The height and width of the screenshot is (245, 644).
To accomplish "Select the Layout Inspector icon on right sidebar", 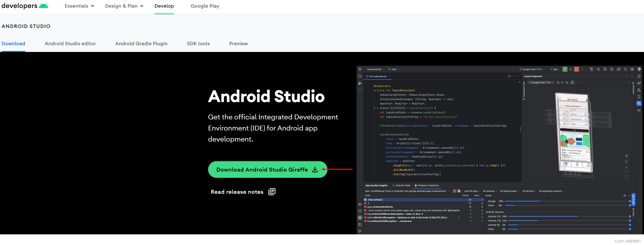I will (x=639, y=103).
